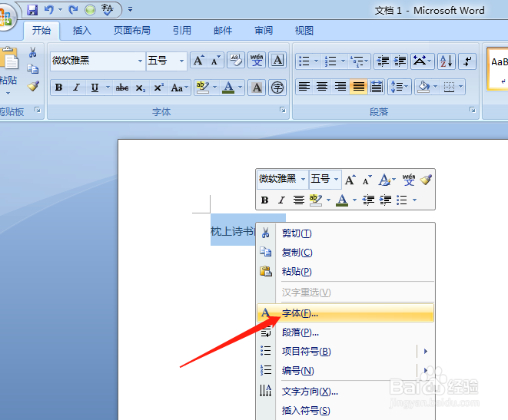508x420 pixels.
Task: Click the Enclose Characters circled icon
Action: [x=277, y=88]
